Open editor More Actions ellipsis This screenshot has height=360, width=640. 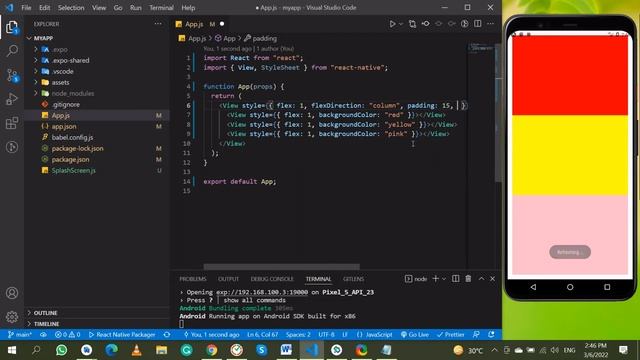tap(490, 24)
